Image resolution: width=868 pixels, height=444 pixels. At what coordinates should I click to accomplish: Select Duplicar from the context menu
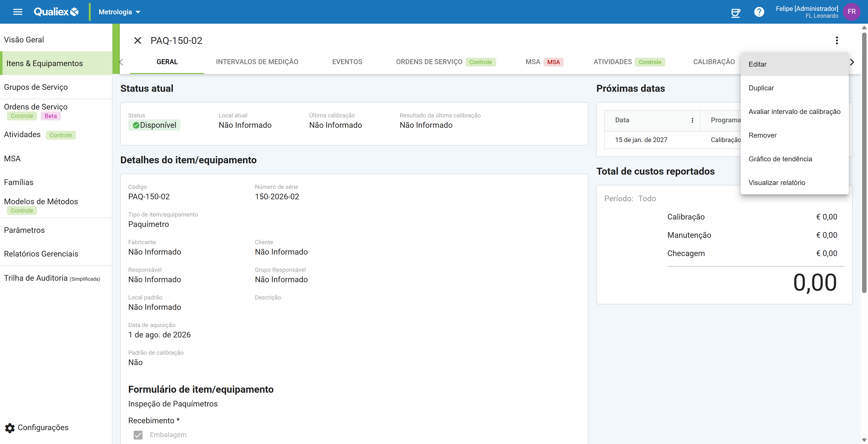point(794,88)
